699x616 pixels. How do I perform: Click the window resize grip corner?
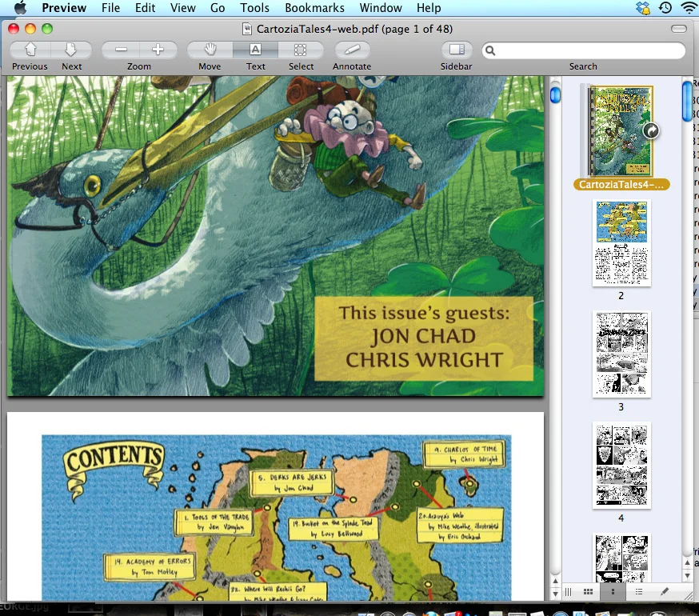[x=688, y=594]
